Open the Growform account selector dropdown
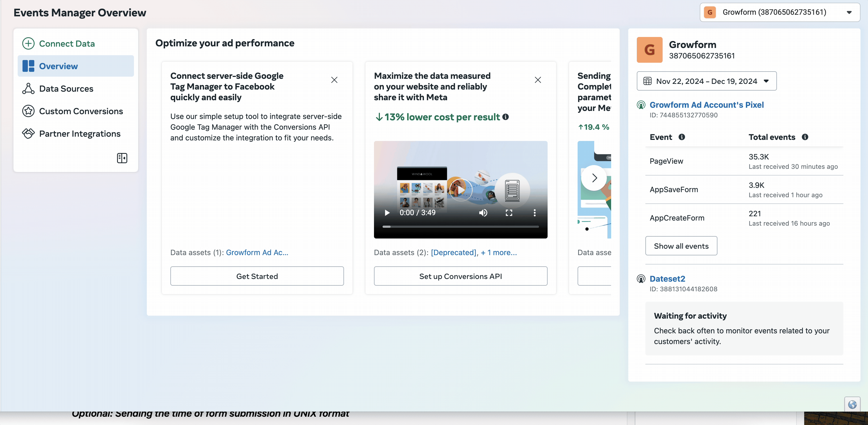The width and height of the screenshot is (868, 425). 780,13
